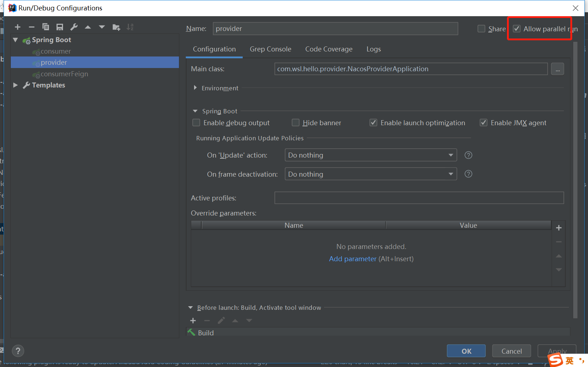Add a before launch task
This screenshot has height=367, width=588.
[193, 321]
